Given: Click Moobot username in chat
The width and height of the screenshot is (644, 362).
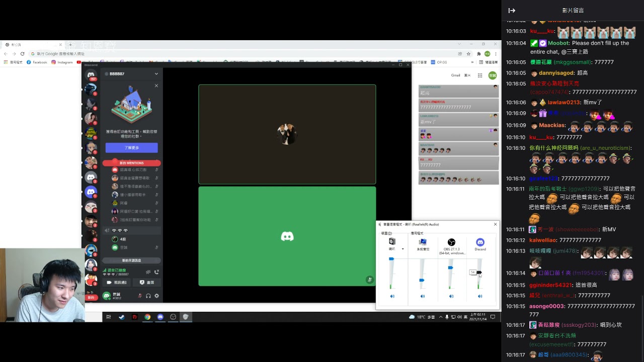Looking at the screenshot, I should (558, 43).
